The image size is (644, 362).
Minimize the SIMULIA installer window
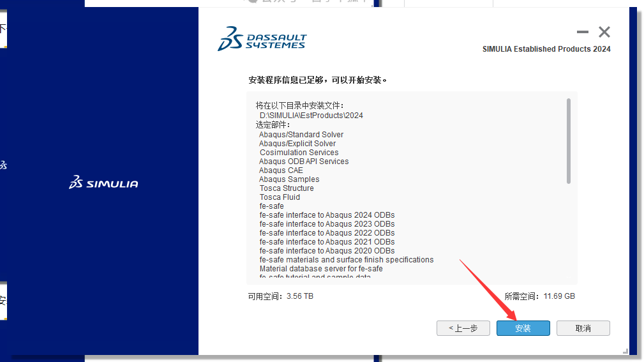tap(582, 32)
